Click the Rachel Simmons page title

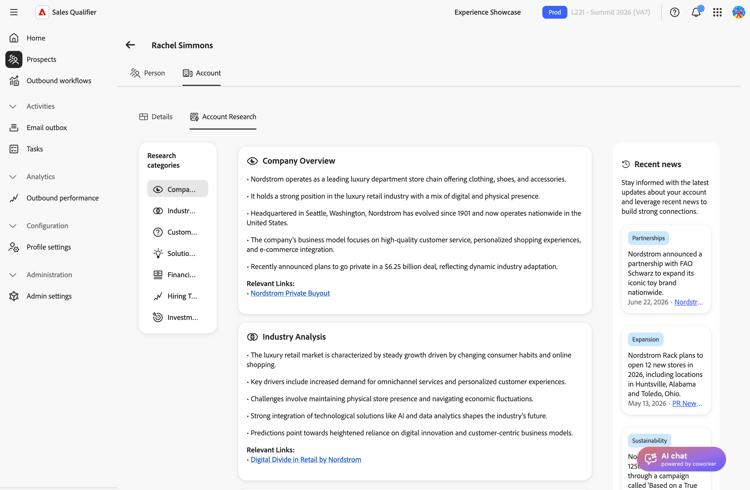click(x=182, y=45)
